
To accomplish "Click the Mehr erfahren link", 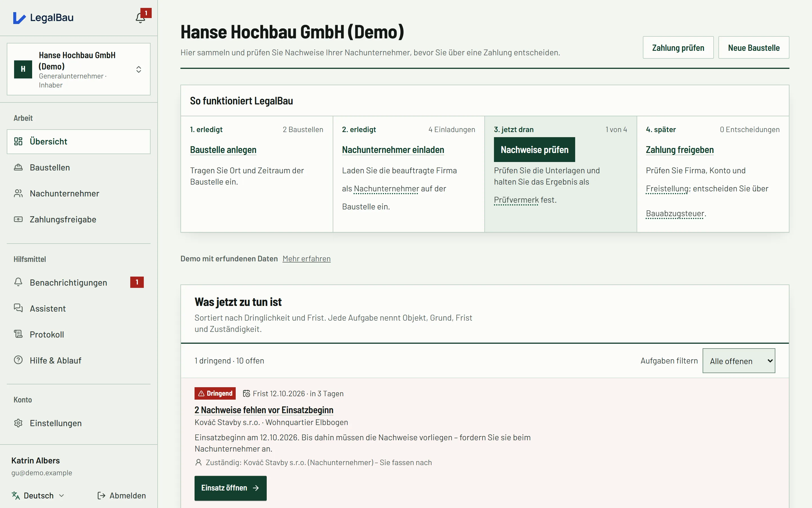I will click(306, 259).
